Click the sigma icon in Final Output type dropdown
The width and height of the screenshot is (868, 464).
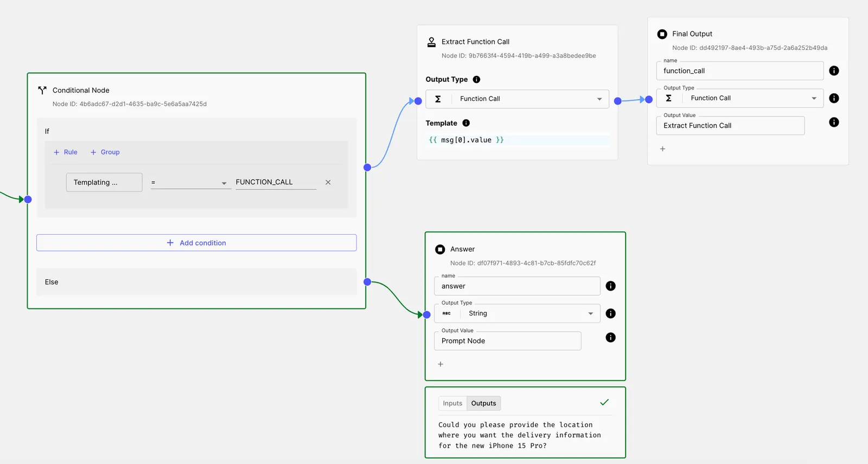(x=668, y=98)
